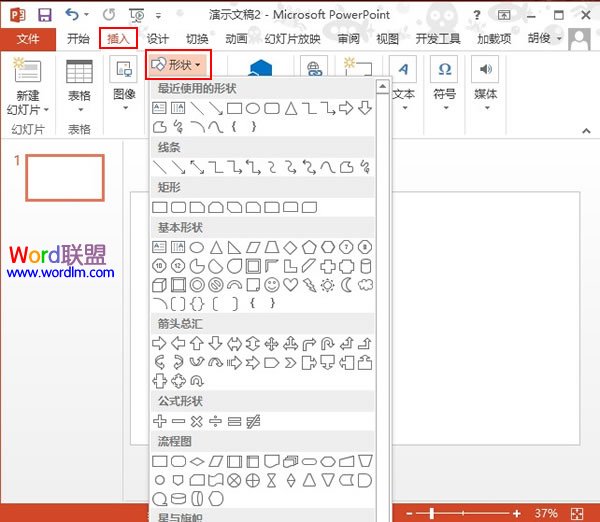
Task: Open the undo history dropdown arrow
Action: click(x=86, y=15)
